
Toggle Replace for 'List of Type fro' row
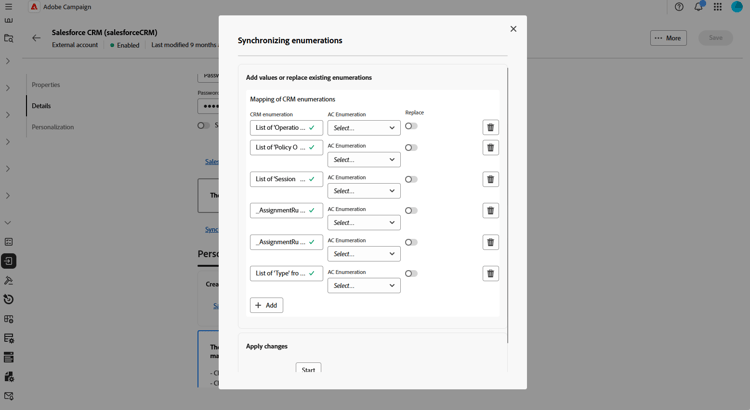tap(411, 274)
